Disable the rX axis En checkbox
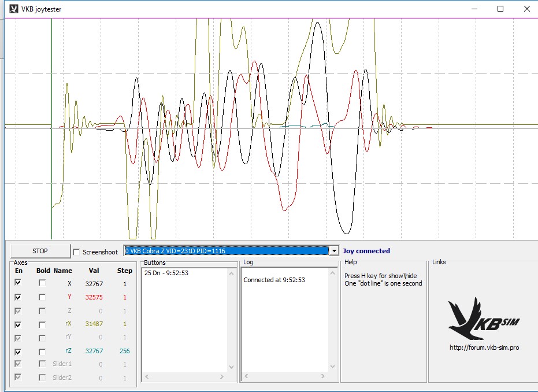 [18, 324]
